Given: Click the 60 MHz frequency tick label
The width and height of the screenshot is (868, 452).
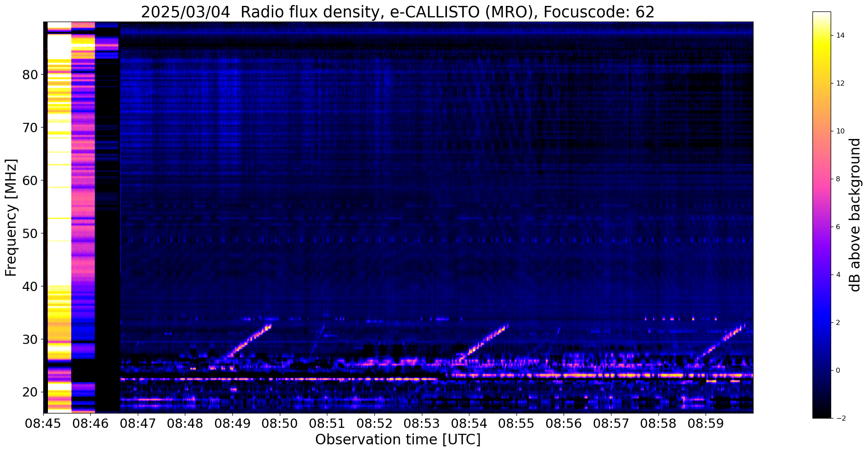Looking at the screenshot, I should 30,181.
